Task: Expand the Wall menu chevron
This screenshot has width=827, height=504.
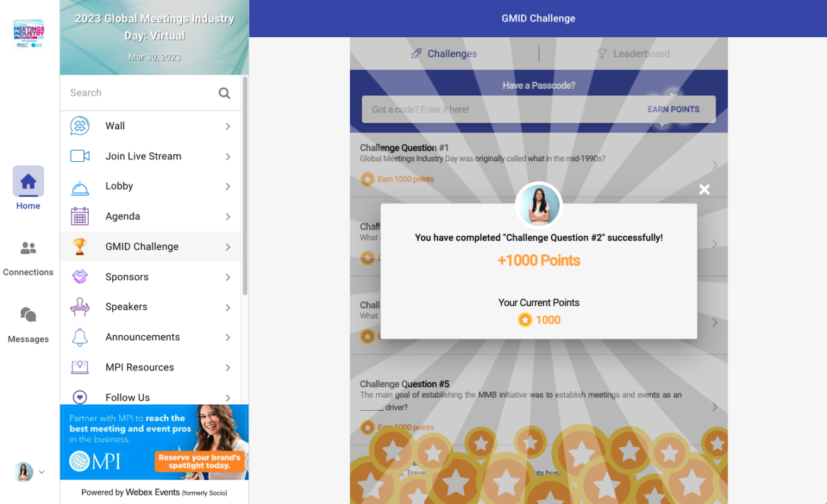Action: click(x=228, y=127)
